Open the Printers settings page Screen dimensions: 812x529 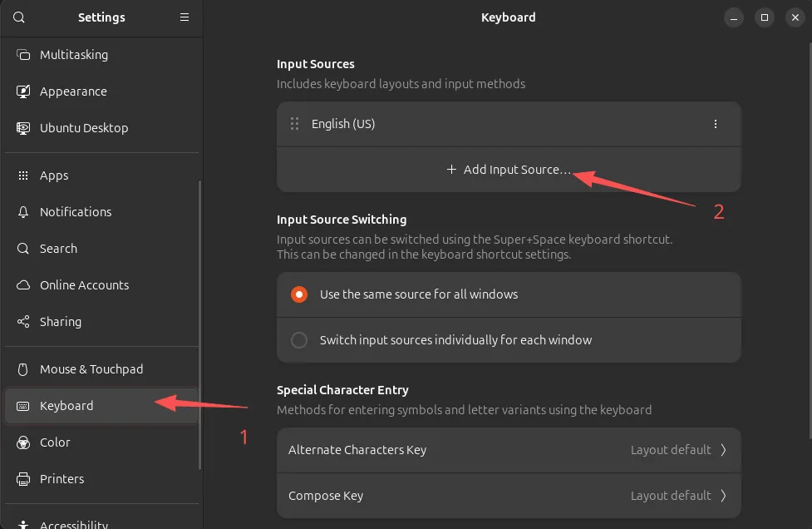[62, 479]
